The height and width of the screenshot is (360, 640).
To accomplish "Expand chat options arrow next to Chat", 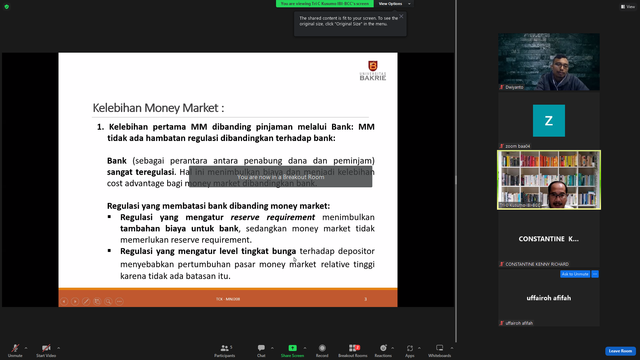I will pyautogui.click(x=272, y=348).
